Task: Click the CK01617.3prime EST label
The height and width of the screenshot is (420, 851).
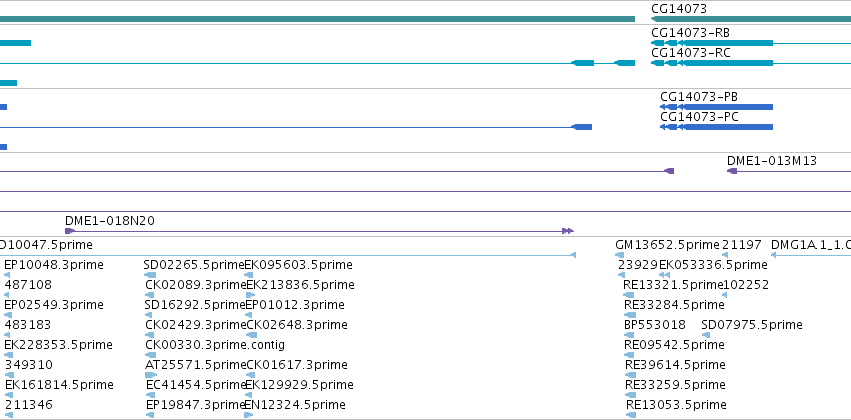Action: (x=297, y=365)
